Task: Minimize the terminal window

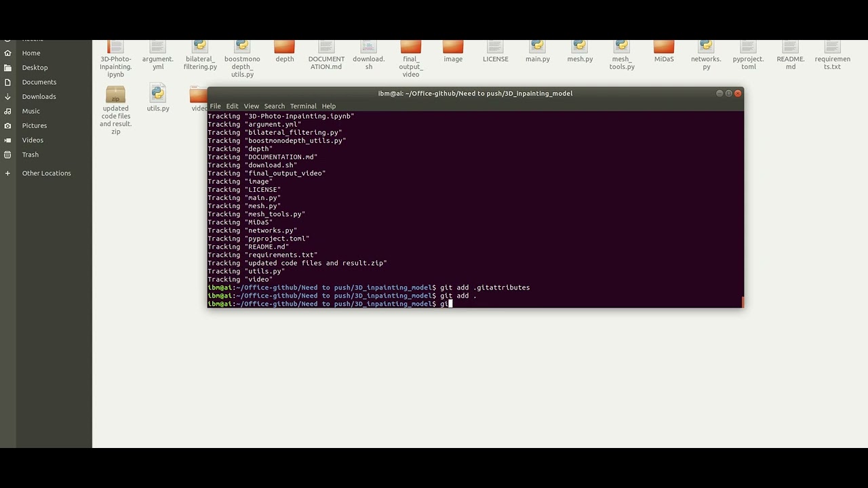Action: [x=719, y=94]
